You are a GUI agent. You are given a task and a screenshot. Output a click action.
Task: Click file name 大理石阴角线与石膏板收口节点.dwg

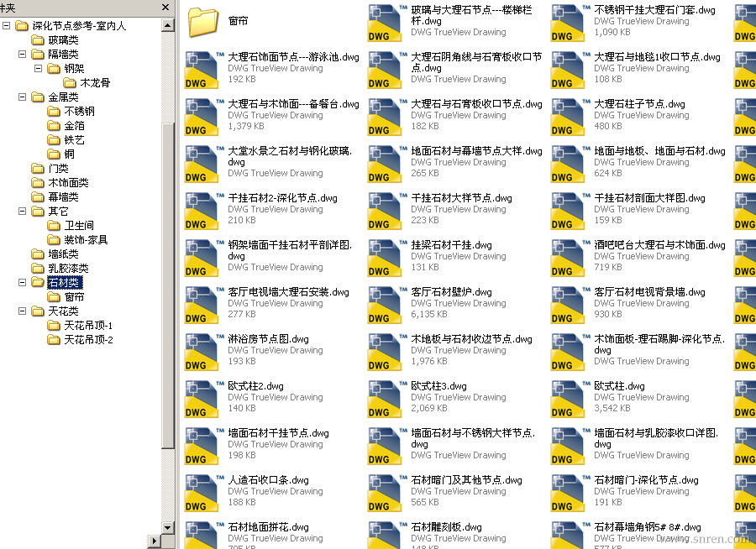click(476, 63)
